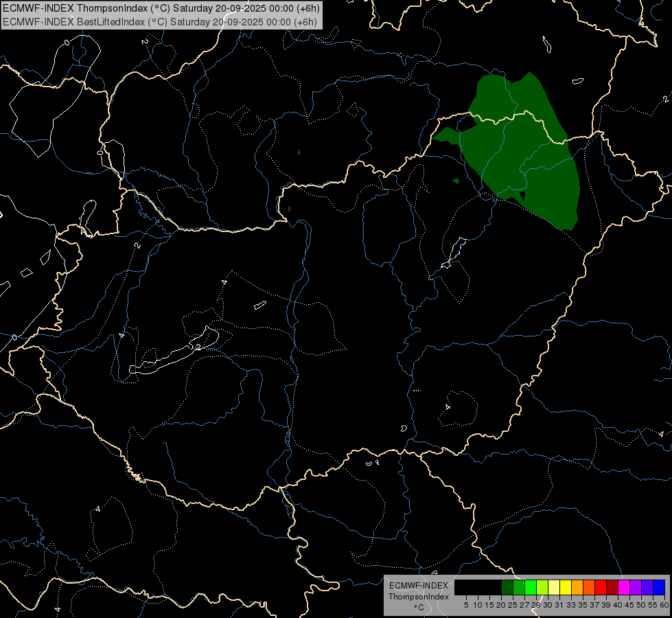Image resolution: width=672 pixels, height=618 pixels.
Task: Click the purple 45–50 legend swatch
Action: click(636, 587)
